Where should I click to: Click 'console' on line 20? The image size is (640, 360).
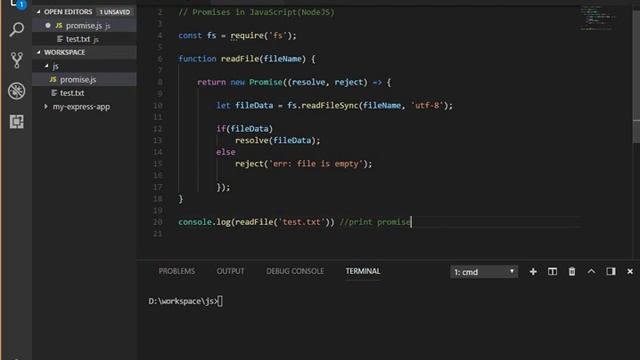point(195,222)
